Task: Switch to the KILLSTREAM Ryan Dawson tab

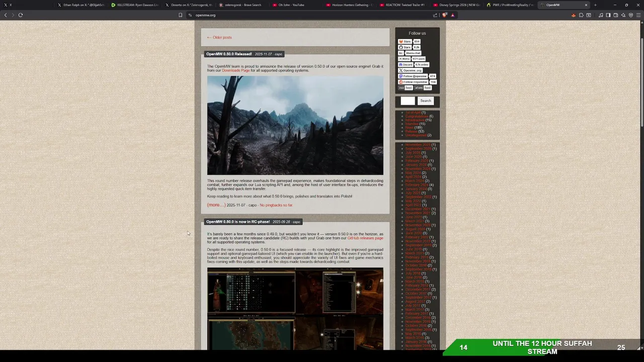Action: [x=134, y=5]
